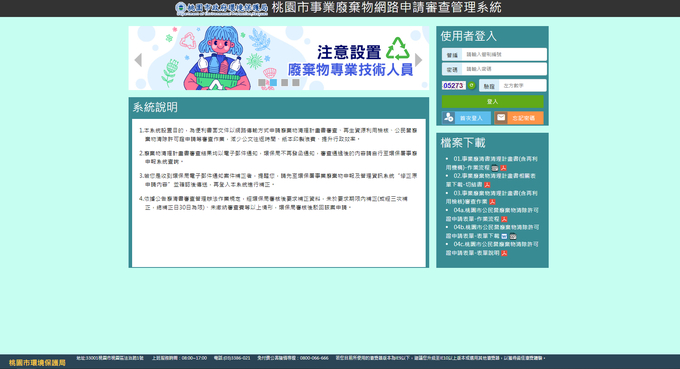Open download link text starting with 03.
The image size is (680, 369).
coord(492,197)
